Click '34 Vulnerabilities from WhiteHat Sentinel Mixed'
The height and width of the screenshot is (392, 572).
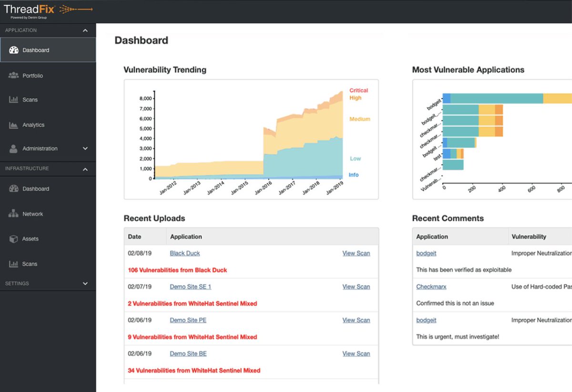point(194,370)
